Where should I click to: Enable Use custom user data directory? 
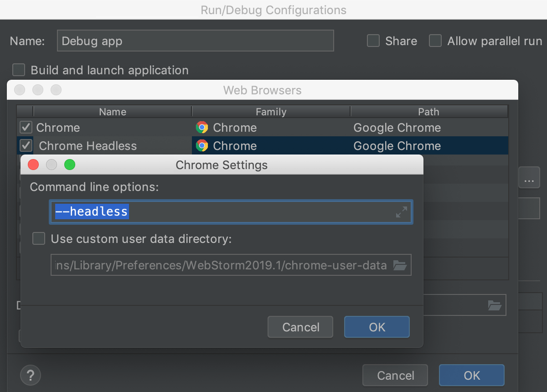point(39,238)
